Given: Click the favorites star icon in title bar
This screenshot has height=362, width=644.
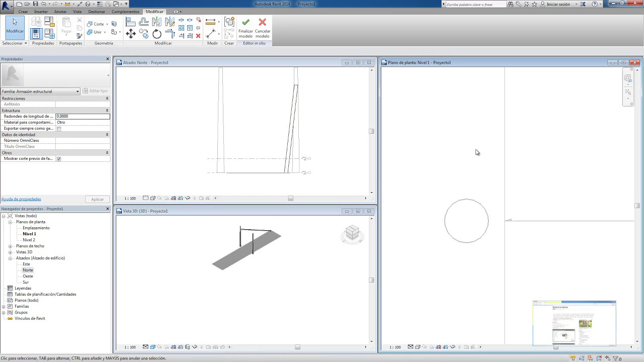Looking at the screenshot, I should click(x=534, y=4).
